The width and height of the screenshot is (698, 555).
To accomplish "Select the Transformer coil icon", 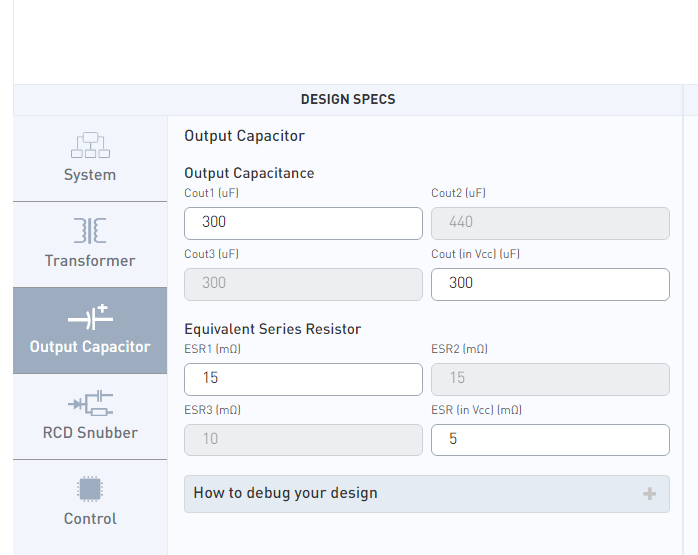I will click(x=90, y=231).
